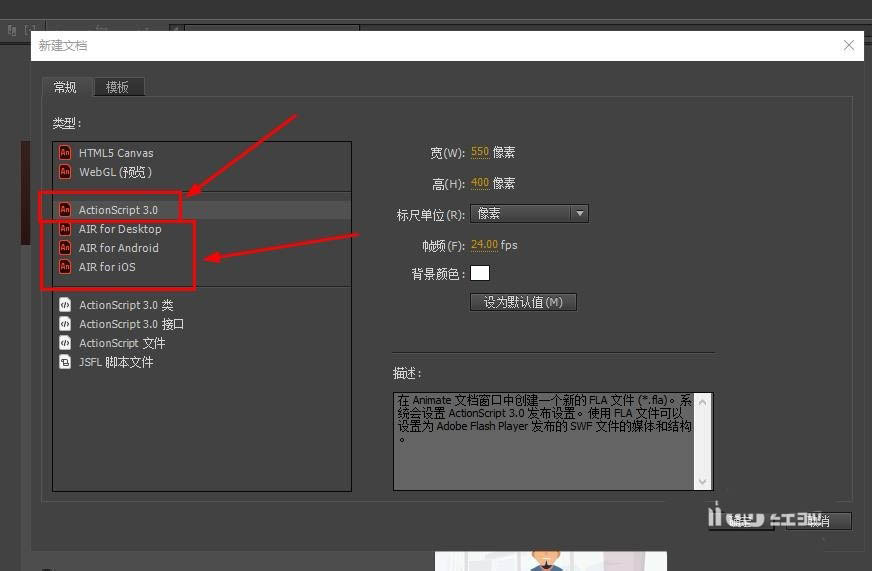Screen dimensions: 872x571
Task: Switch to the 常规 tab
Action: tap(66, 87)
